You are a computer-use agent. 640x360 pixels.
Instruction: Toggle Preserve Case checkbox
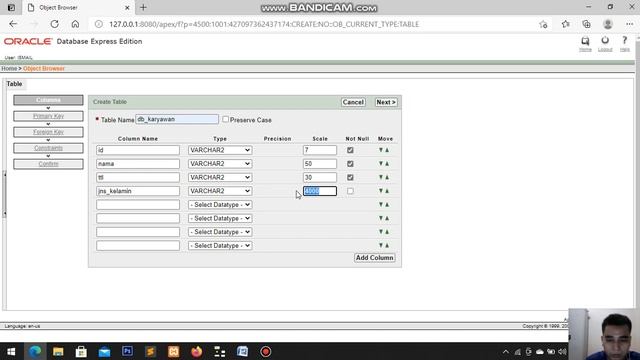coord(225,119)
